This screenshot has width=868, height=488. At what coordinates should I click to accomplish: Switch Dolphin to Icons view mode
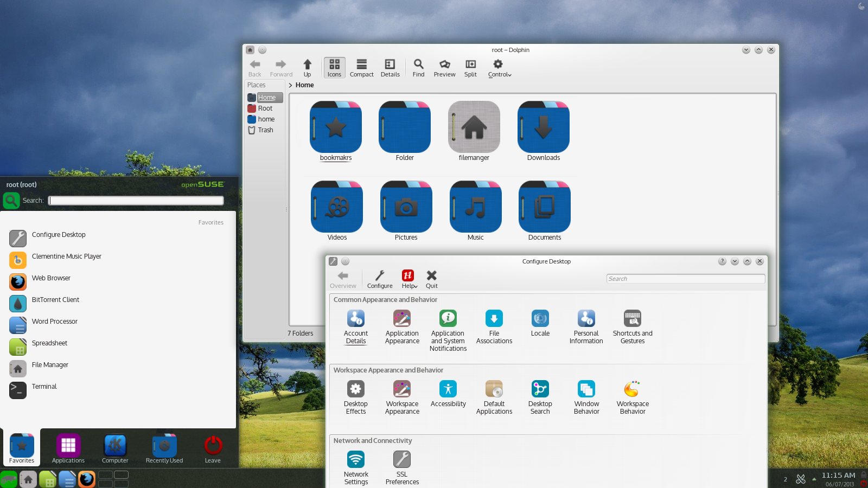(x=335, y=68)
